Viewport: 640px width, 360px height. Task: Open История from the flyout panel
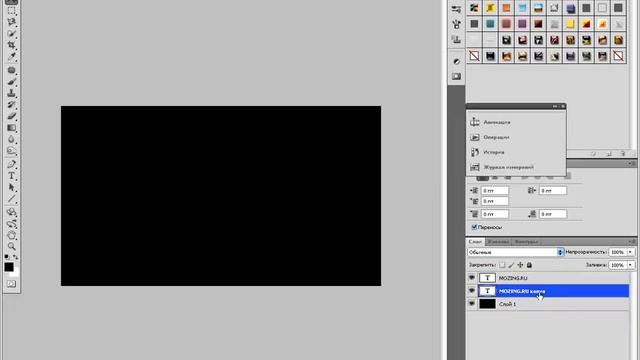click(x=494, y=152)
